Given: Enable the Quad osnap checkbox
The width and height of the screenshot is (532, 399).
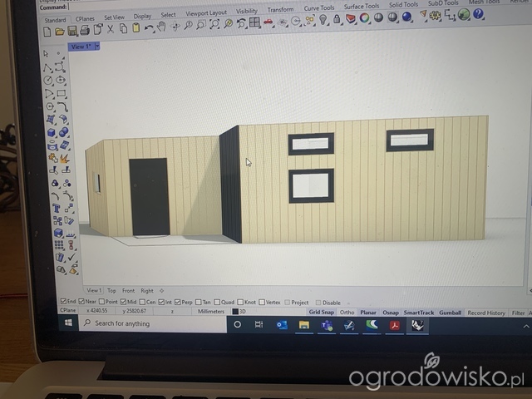Looking at the screenshot, I should click(x=217, y=302).
